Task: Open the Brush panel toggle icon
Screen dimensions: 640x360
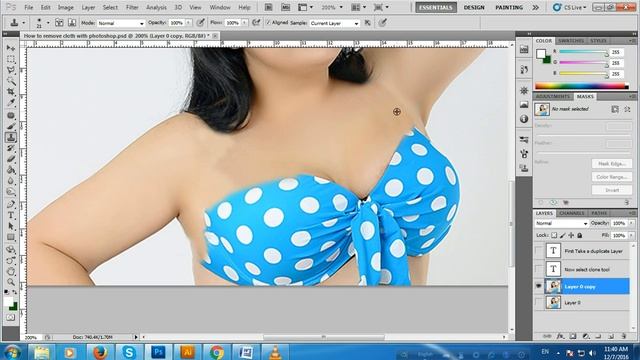Action: click(59, 23)
